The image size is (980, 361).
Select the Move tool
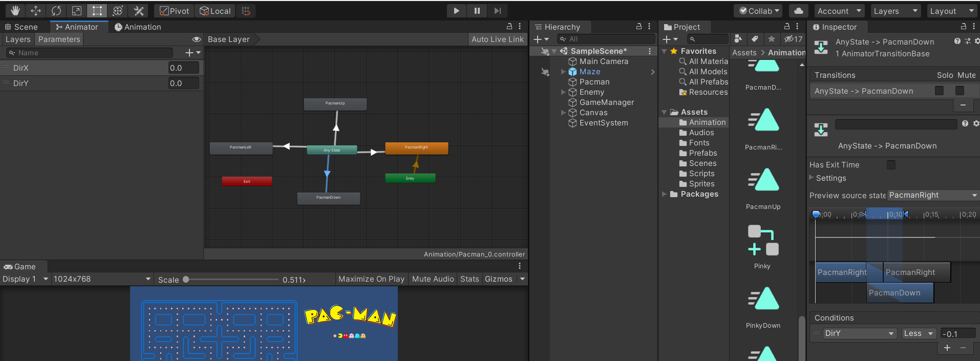(x=36, y=11)
